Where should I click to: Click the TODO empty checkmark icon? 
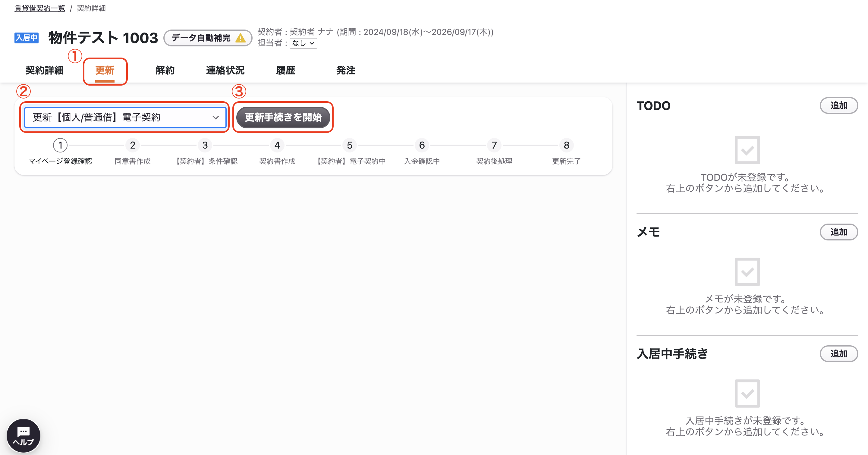pyautogui.click(x=747, y=150)
